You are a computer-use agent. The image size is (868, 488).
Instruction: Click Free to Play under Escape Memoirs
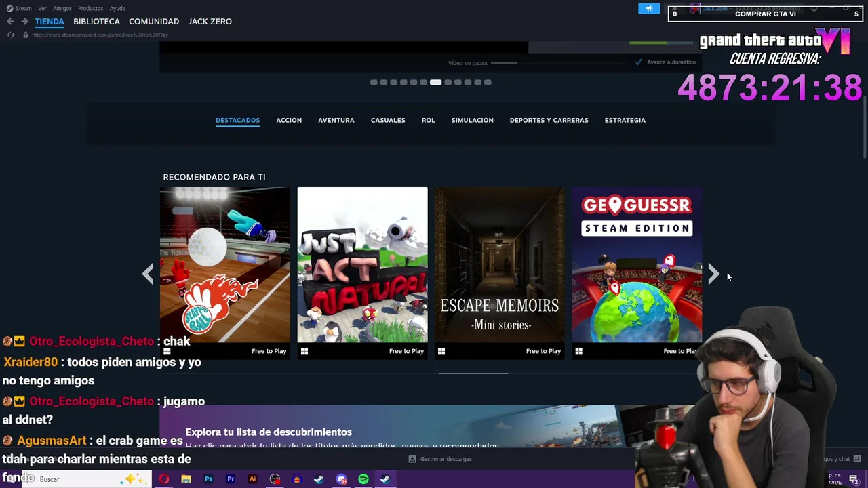543,351
